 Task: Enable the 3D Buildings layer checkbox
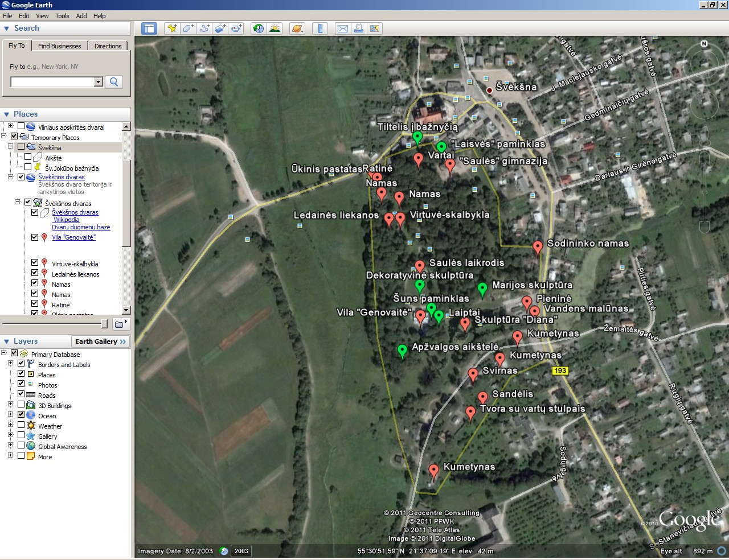[21, 405]
